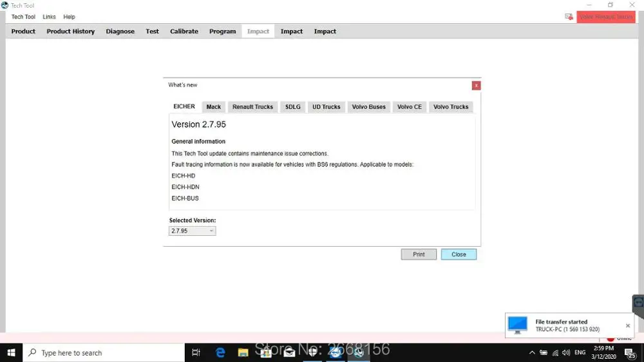Open the Action Center notifications icon
The image size is (644, 362).
pos(630,352)
